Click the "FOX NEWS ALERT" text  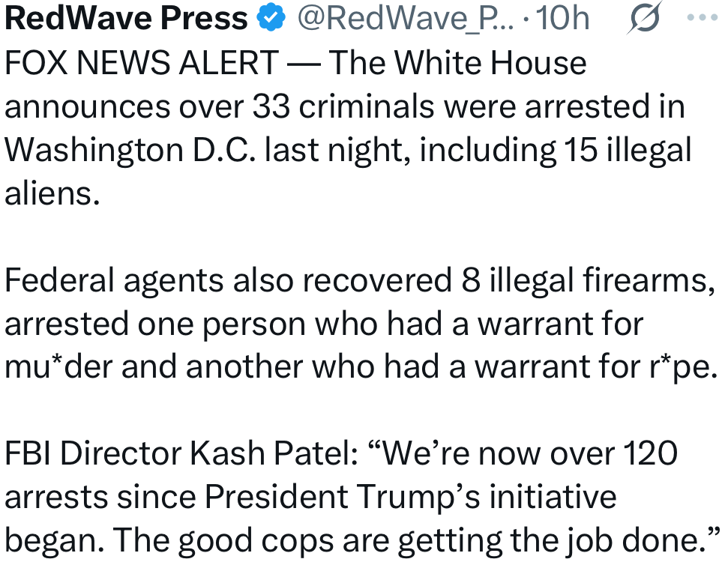point(141,64)
